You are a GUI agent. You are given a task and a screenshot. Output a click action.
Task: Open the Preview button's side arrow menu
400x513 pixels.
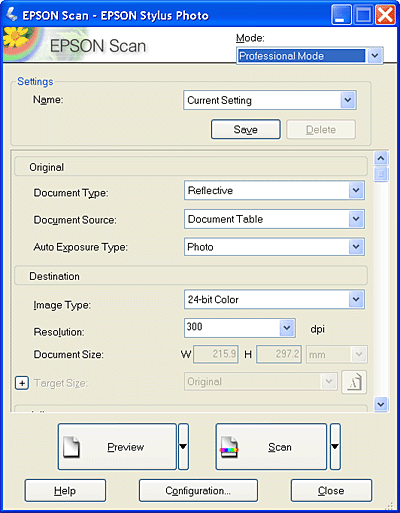coord(183,447)
